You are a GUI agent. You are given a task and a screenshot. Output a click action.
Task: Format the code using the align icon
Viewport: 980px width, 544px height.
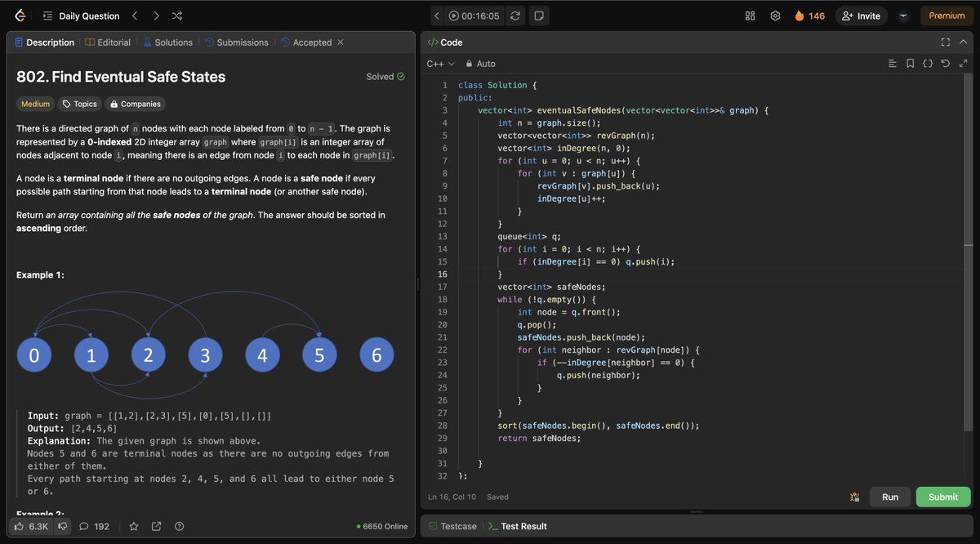coord(893,63)
